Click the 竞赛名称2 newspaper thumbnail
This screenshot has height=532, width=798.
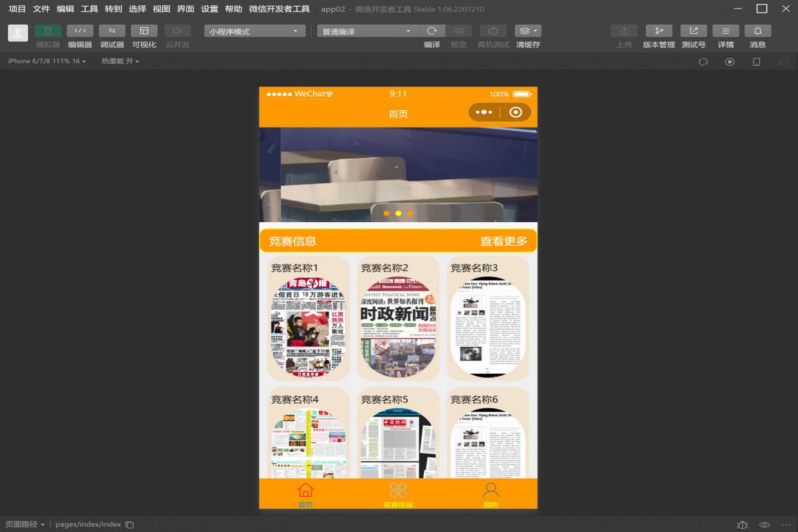(398, 327)
